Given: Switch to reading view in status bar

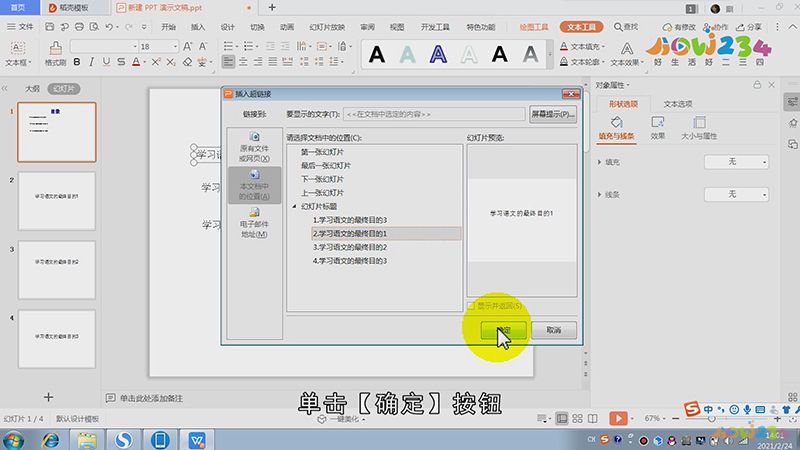Looking at the screenshot, I should [592, 418].
